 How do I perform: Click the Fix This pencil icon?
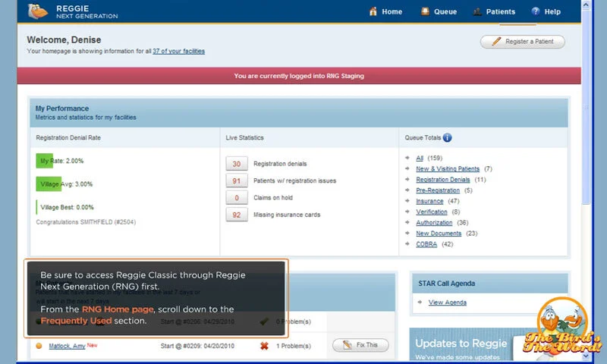click(348, 344)
